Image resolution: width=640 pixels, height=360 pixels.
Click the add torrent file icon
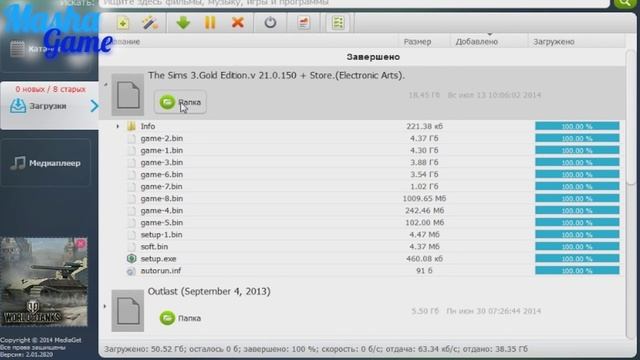coord(123,22)
